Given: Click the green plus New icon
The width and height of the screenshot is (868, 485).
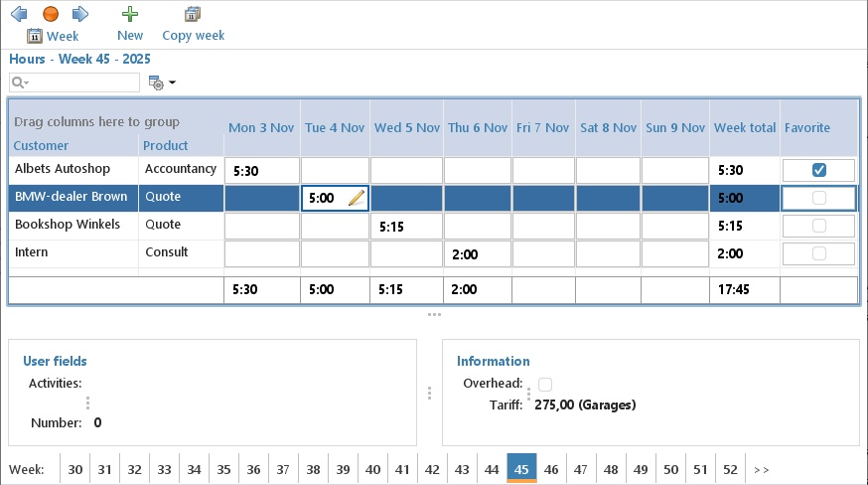Looking at the screenshot, I should pos(130,14).
